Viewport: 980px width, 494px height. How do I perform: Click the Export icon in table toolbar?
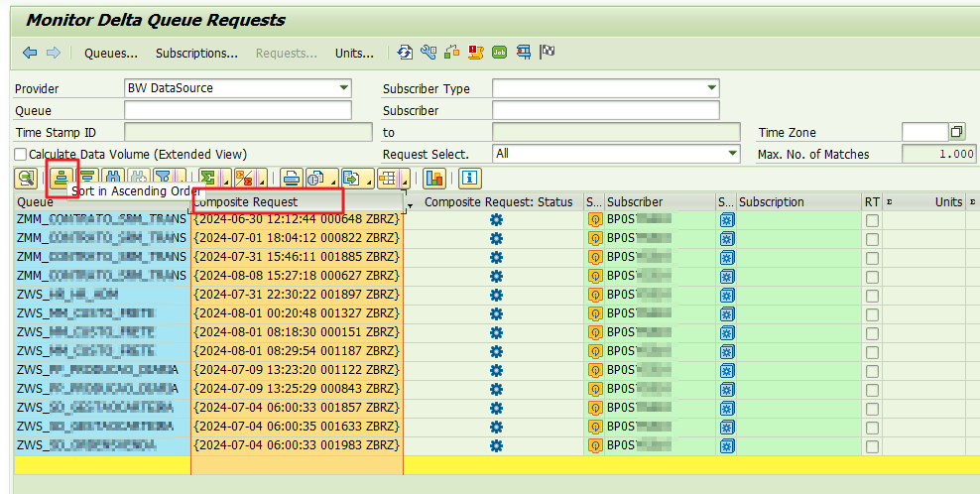pyautogui.click(x=351, y=179)
